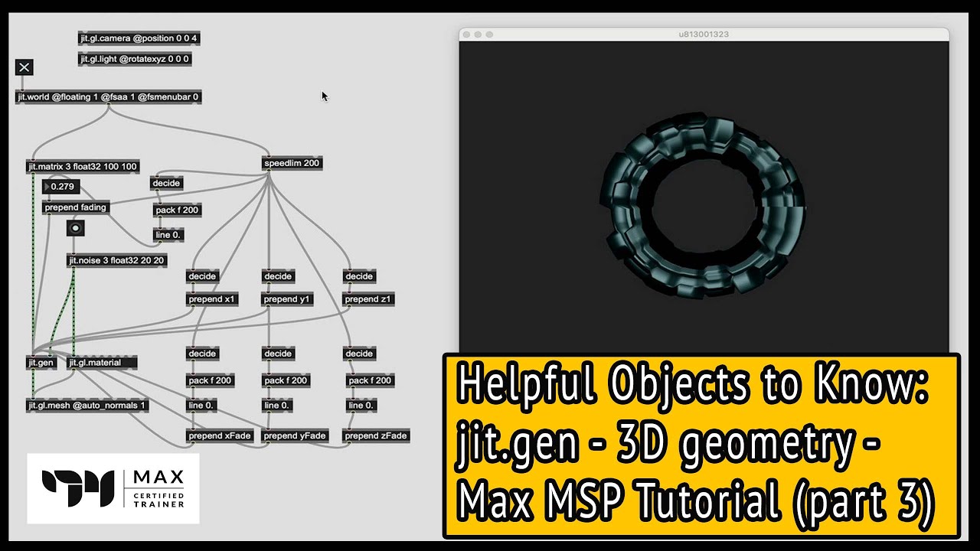Click the bang button below prepend fading

click(x=75, y=228)
